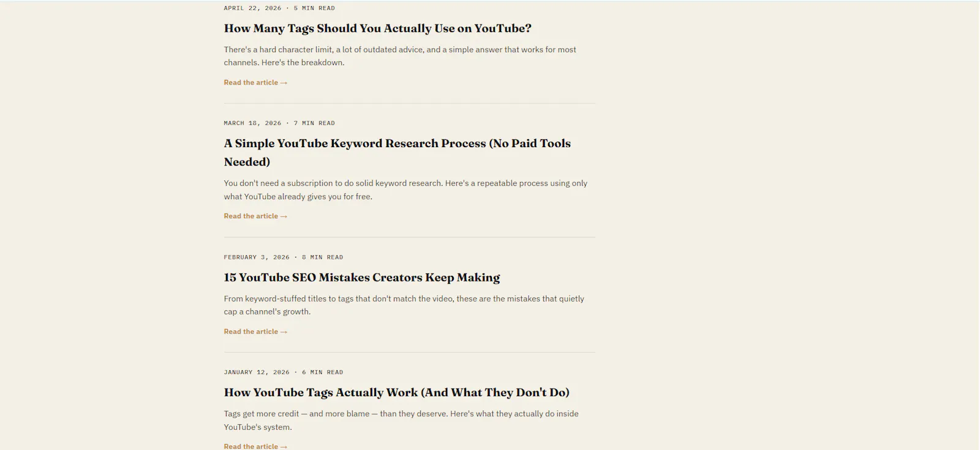Click the 'FEBRUARY 3, 2026 · 8 MIN READ' line

[284, 257]
